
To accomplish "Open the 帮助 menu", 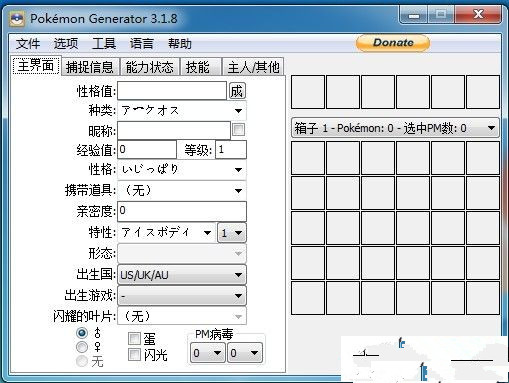I will coord(180,44).
